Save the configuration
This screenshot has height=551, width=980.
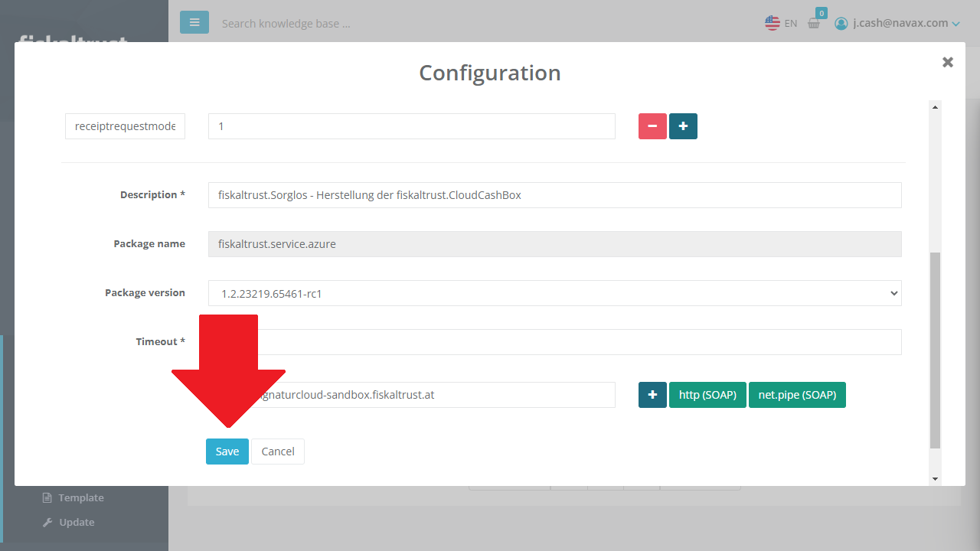227,452
